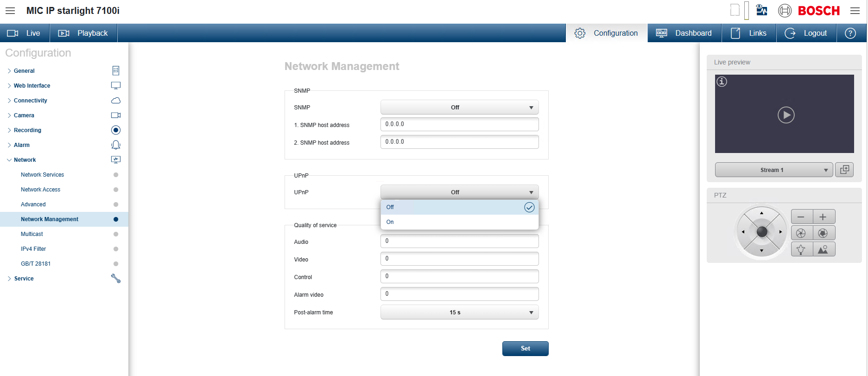Image resolution: width=868 pixels, height=376 pixels.
Task: Expand the Service section
Action: 9,279
